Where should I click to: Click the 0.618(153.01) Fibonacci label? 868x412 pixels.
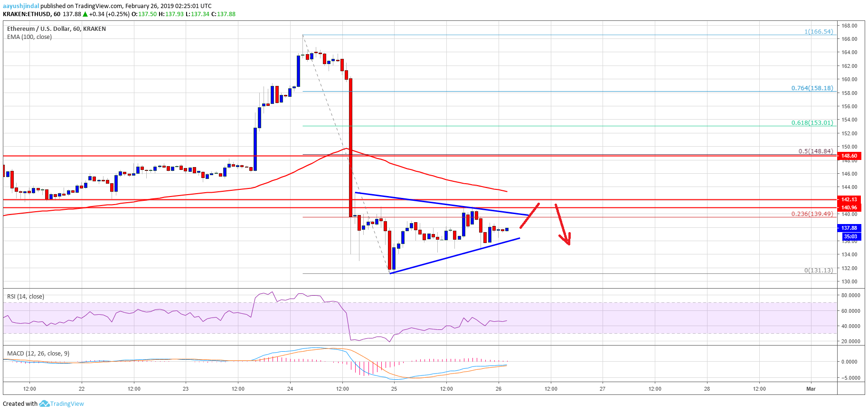(x=812, y=123)
